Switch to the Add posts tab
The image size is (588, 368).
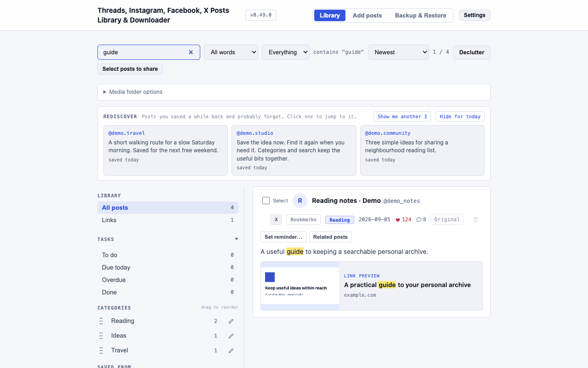click(x=367, y=15)
